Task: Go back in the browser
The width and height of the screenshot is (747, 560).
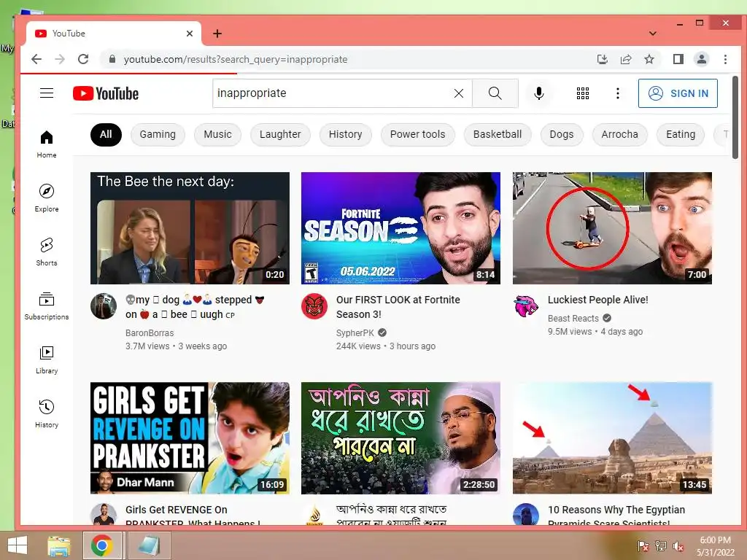Action: tap(36, 59)
